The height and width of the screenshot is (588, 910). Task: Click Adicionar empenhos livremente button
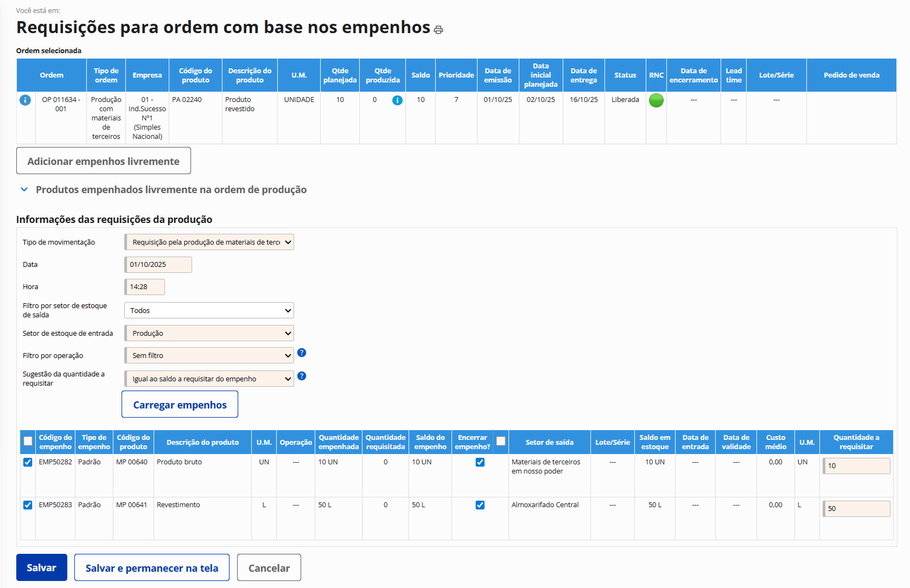click(x=104, y=161)
